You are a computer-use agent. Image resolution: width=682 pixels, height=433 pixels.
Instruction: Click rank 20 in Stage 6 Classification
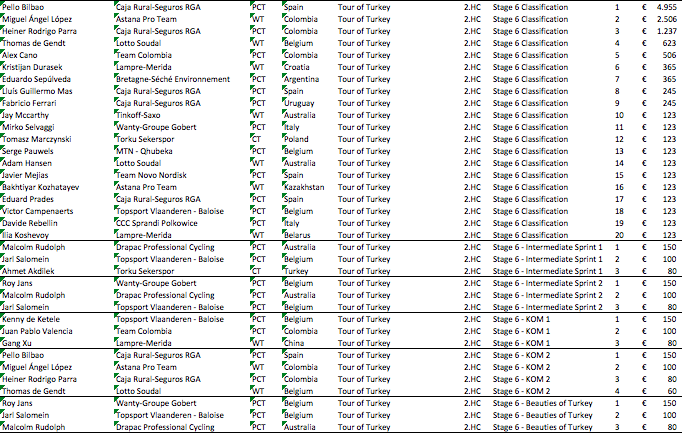(619, 235)
